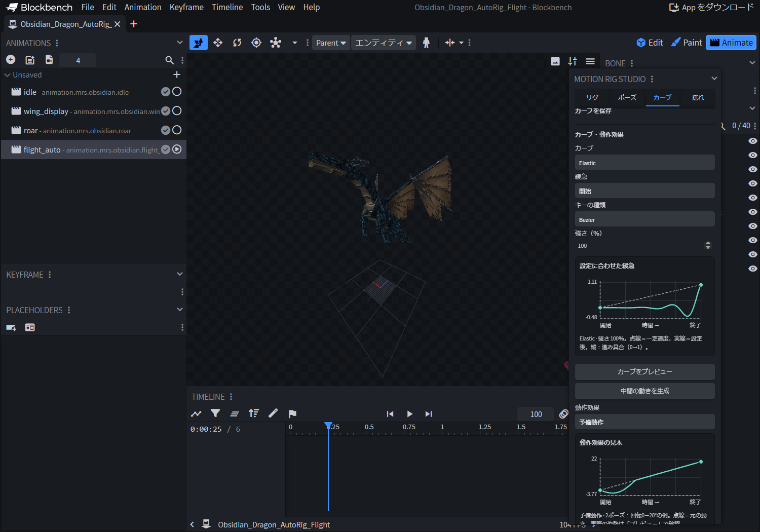The height and width of the screenshot is (532, 760).
Task: Switch to Edit mode
Action: (650, 43)
